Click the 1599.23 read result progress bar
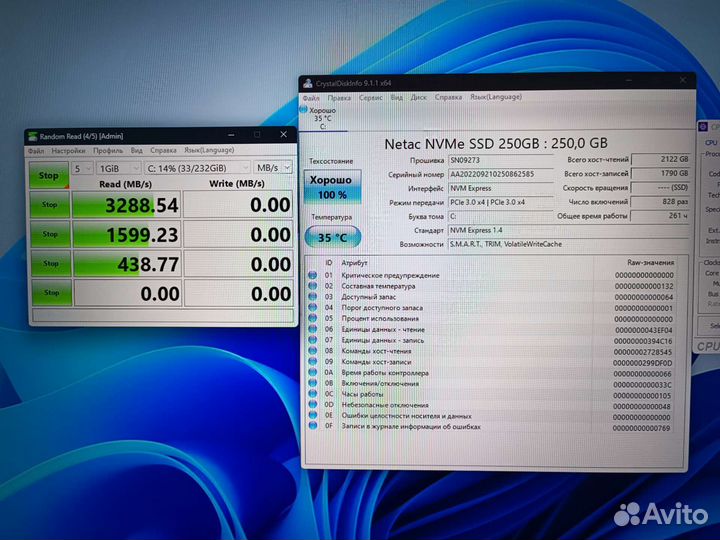Image resolution: width=720 pixels, height=540 pixels. [x=127, y=234]
